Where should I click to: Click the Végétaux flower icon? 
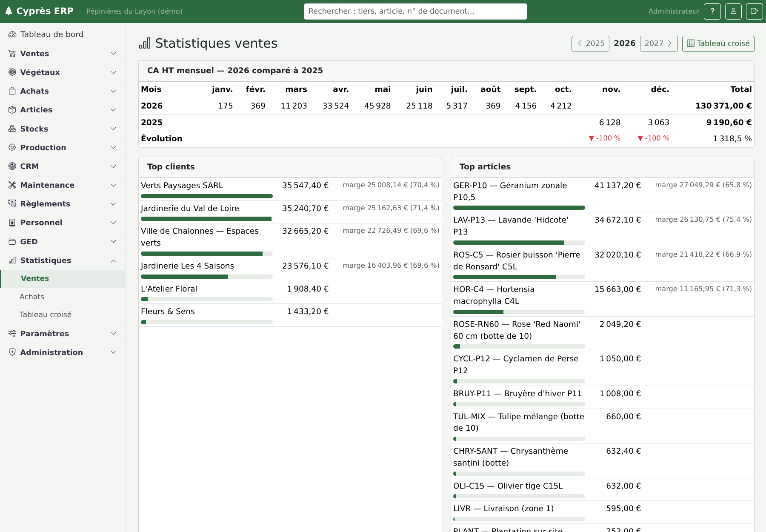pyautogui.click(x=12, y=72)
